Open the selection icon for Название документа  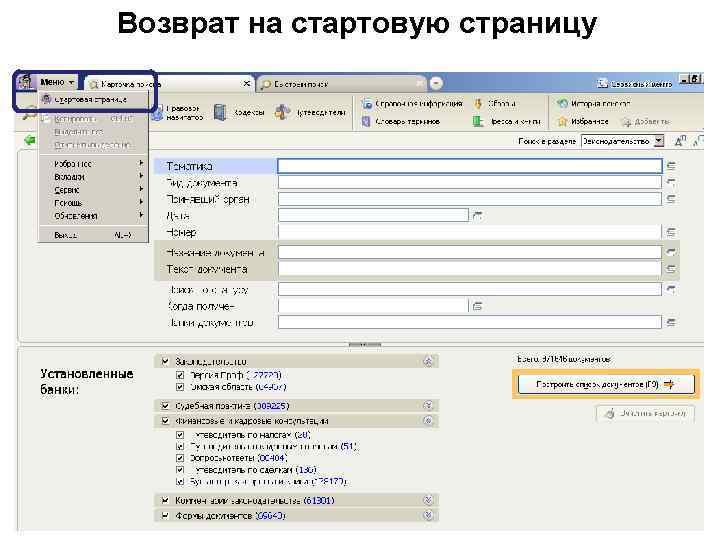pos(671,252)
